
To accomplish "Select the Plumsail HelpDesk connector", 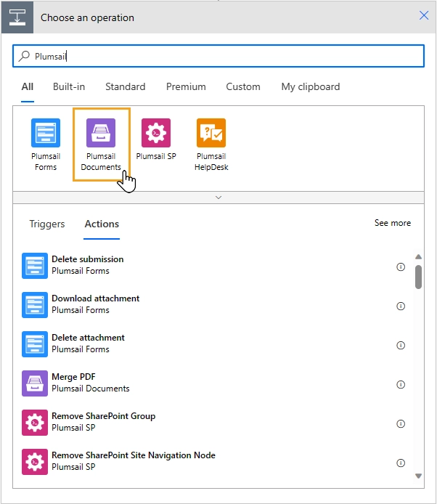I will (211, 145).
